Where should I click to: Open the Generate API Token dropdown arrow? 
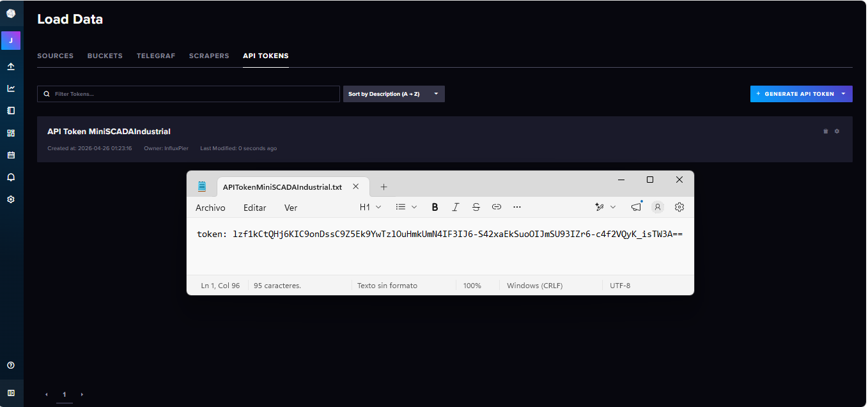844,94
